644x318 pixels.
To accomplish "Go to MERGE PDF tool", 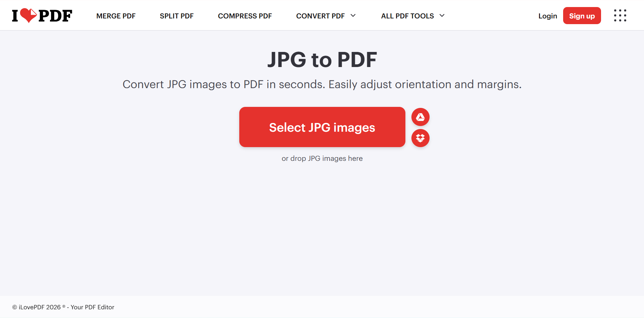I will [x=116, y=16].
